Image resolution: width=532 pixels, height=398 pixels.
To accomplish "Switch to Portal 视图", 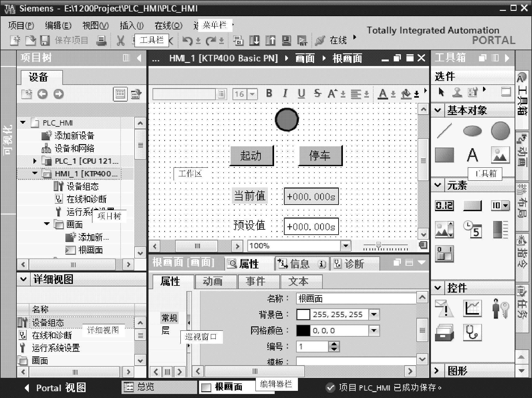I will click(x=55, y=387).
